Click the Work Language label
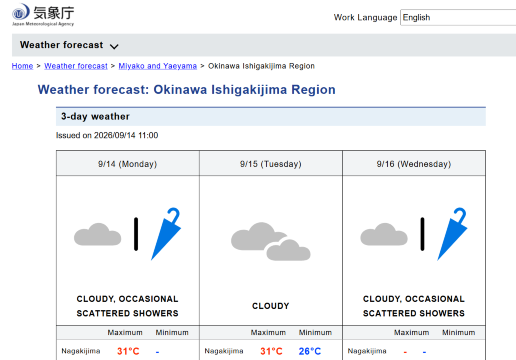This screenshot has height=360, width=516. coord(365,17)
